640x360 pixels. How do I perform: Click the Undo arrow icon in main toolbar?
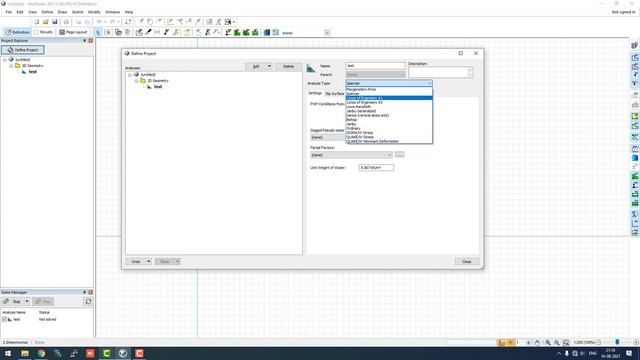click(x=99, y=22)
